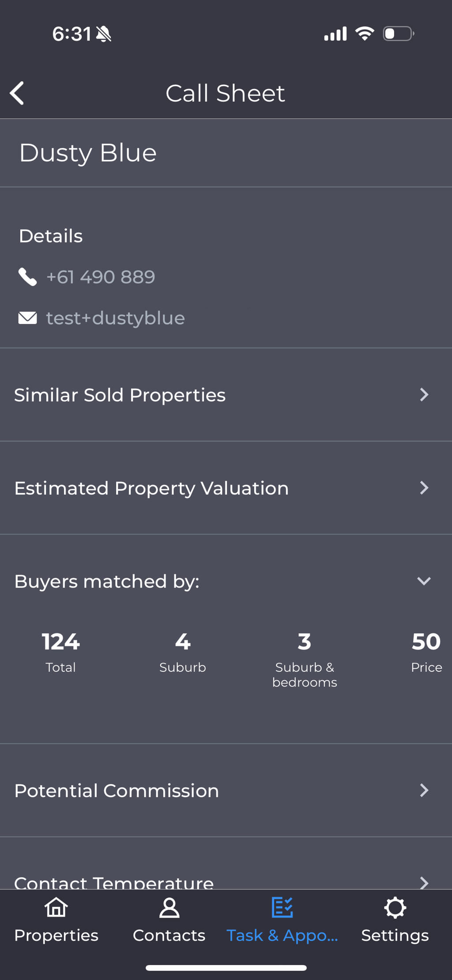The width and height of the screenshot is (452, 980).
Task: Go back using the back arrow
Action: 17,93
